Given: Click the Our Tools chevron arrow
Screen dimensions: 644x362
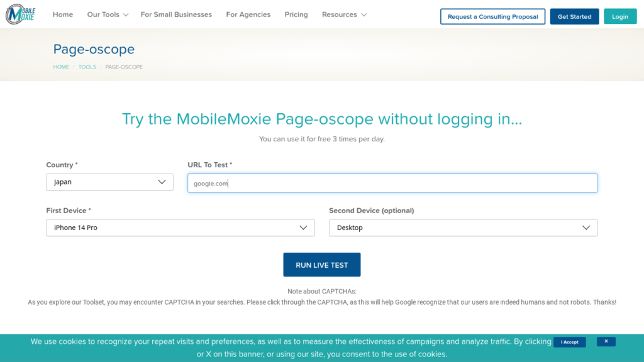Looking at the screenshot, I should tap(126, 15).
